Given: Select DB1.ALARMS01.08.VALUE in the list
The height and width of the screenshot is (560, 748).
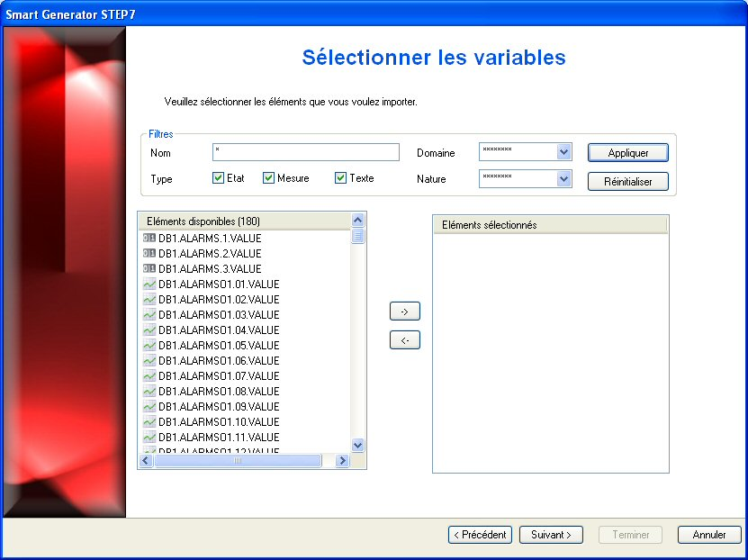Looking at the screenshot, I should 219,391.
